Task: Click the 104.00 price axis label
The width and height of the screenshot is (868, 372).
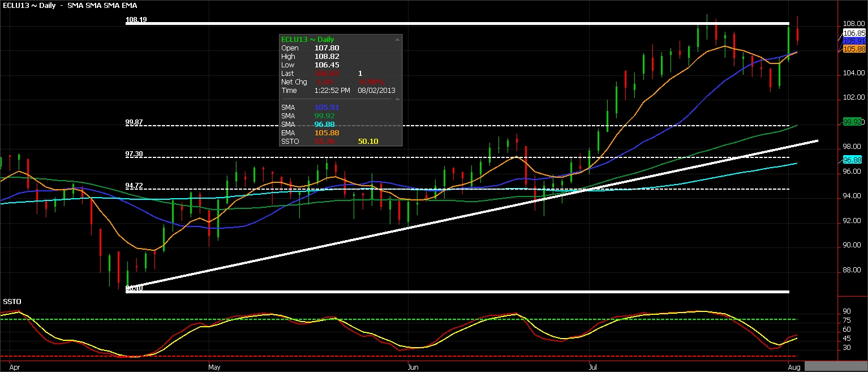Action: [853, 73]
